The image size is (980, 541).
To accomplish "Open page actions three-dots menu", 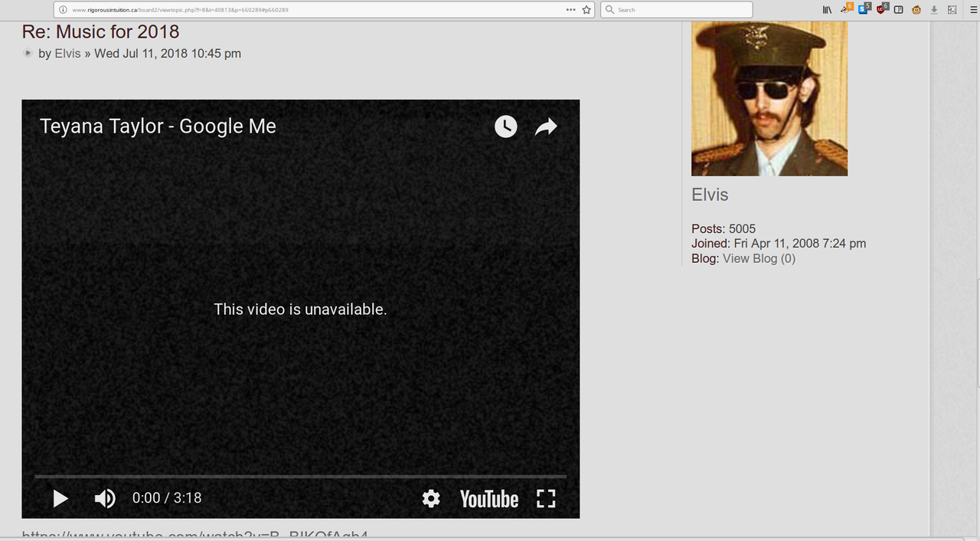I will [570, 10].
